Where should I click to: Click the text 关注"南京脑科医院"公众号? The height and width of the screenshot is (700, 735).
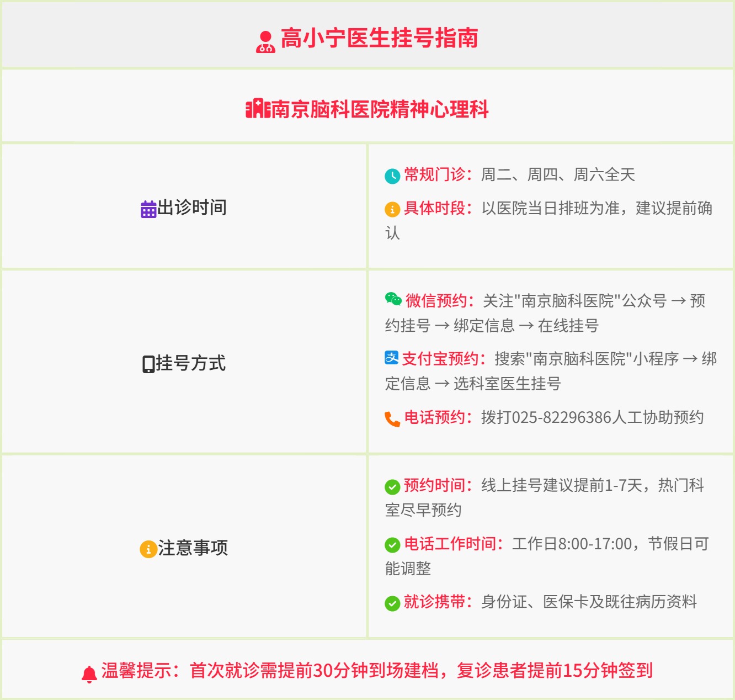click(x=574, y=301)
